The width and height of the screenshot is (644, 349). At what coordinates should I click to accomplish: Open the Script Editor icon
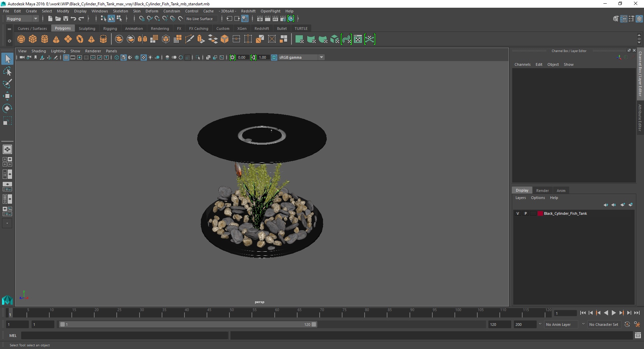pos(638,335)
